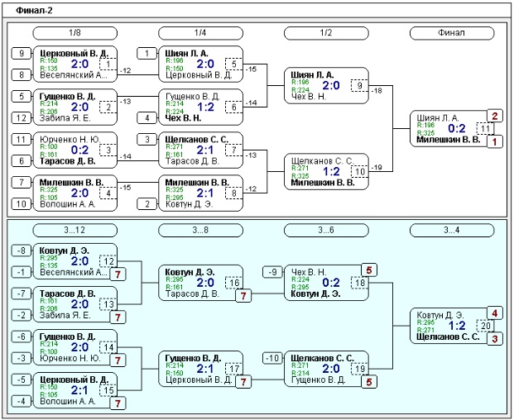514x420 pixels.
Task: Click "Тарасов Д. В." in match 13
Action: coord(68,294)
